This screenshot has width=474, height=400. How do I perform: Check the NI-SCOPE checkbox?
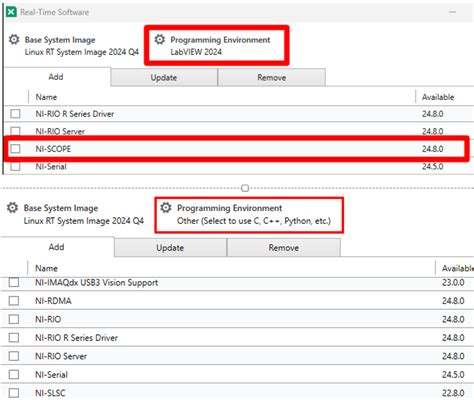(x=15, y=149)
